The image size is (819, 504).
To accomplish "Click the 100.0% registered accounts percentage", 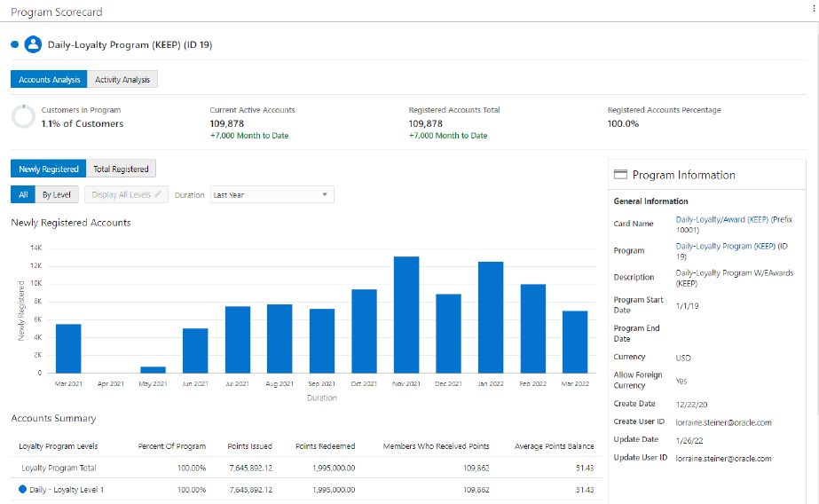I will [x=623, y=123].
